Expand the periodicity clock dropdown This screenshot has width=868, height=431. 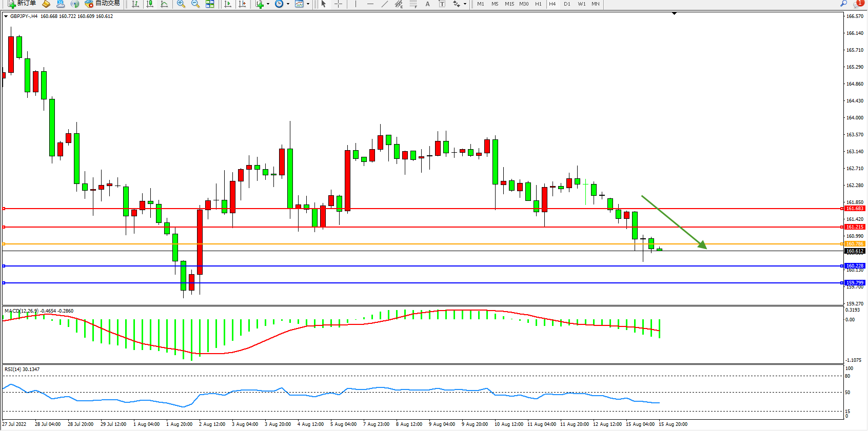(288, 4)
